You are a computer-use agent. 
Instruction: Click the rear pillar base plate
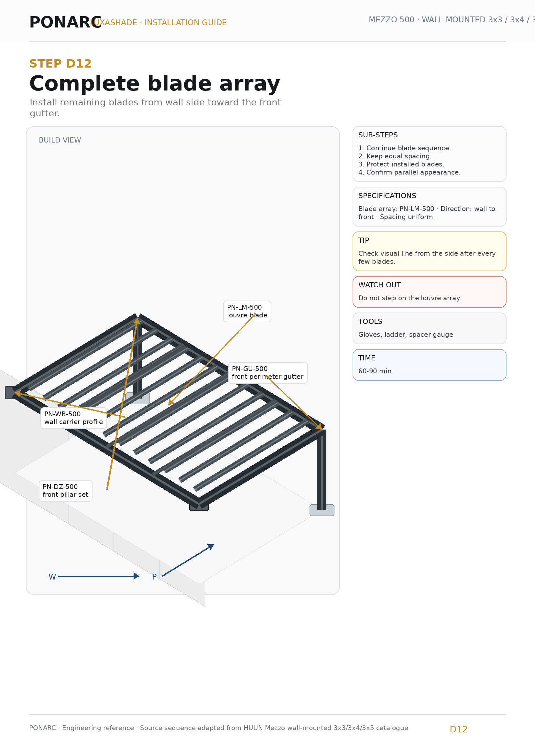pyautogui.click(x=137, y=398)
